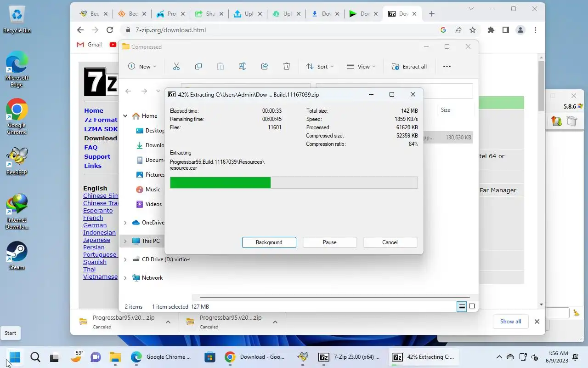Open Gmail bookmark

tap(90, 45)
